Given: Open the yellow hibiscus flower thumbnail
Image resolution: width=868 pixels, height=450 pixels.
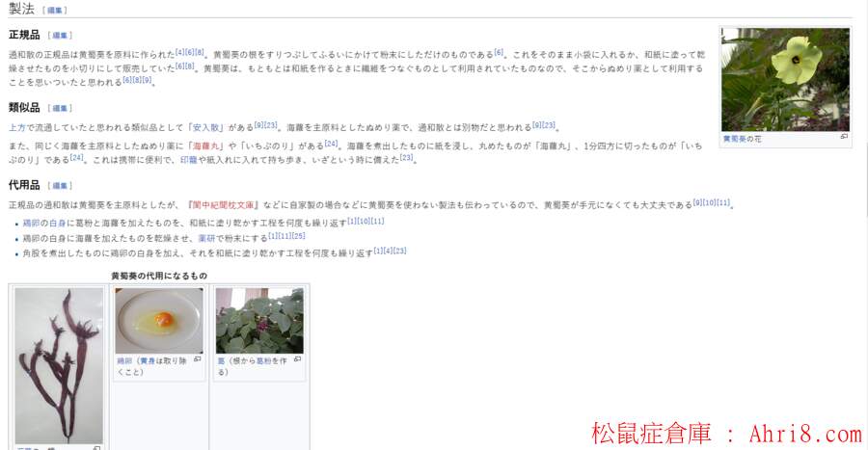Looking at the screenshot, I should 785,80.
